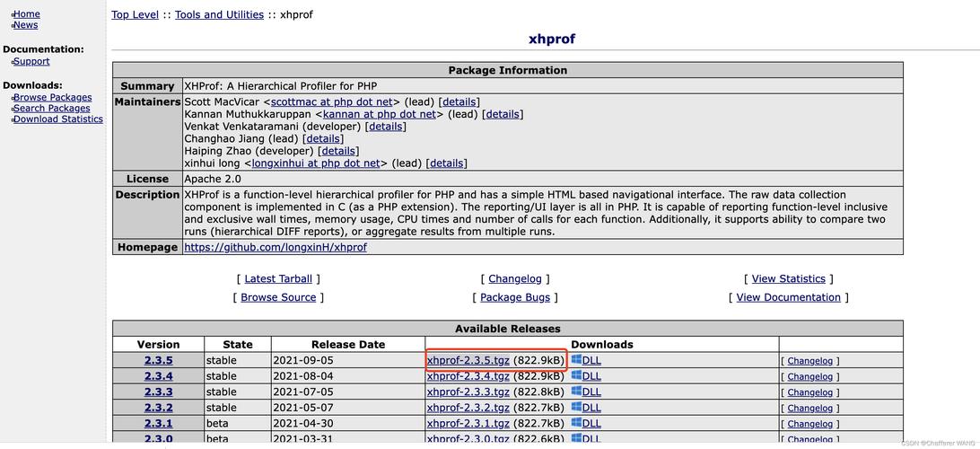Open version 2.3.4 release page

[158, 376]
